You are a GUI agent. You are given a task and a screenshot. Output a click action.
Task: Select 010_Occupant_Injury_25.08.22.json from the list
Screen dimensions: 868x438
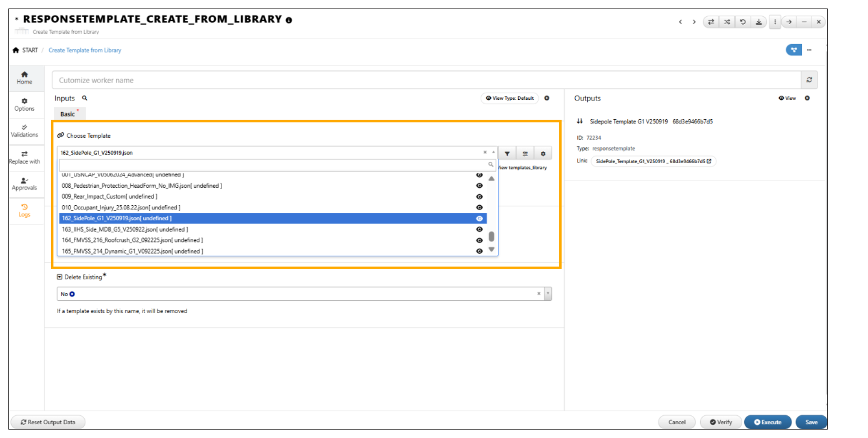[x=121, y=208]
